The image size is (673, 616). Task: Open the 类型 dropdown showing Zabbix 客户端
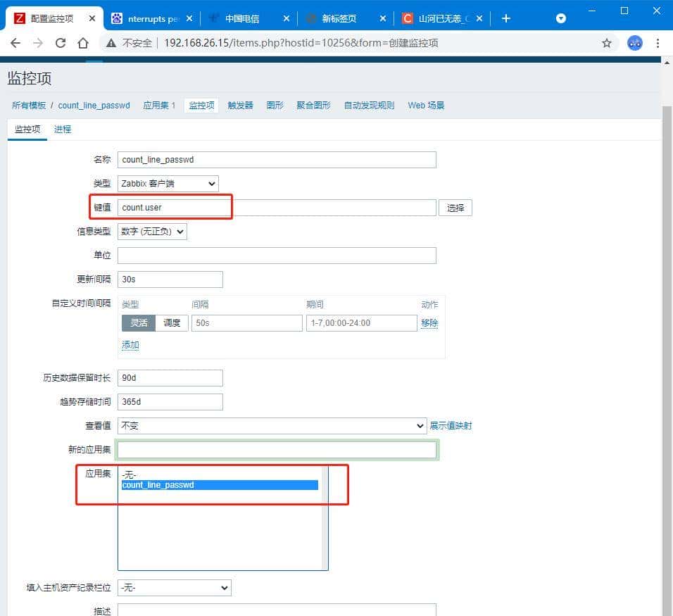coord(167,183)
